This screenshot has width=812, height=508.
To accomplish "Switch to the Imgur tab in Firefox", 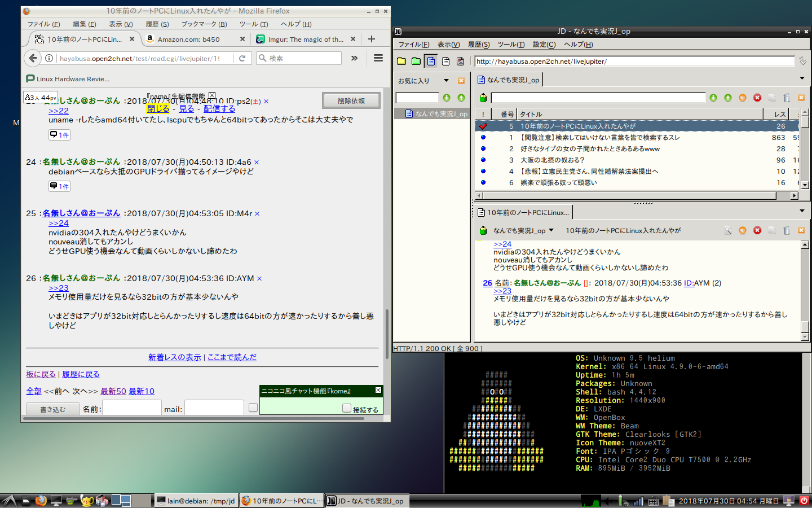I will coord(305,39).
